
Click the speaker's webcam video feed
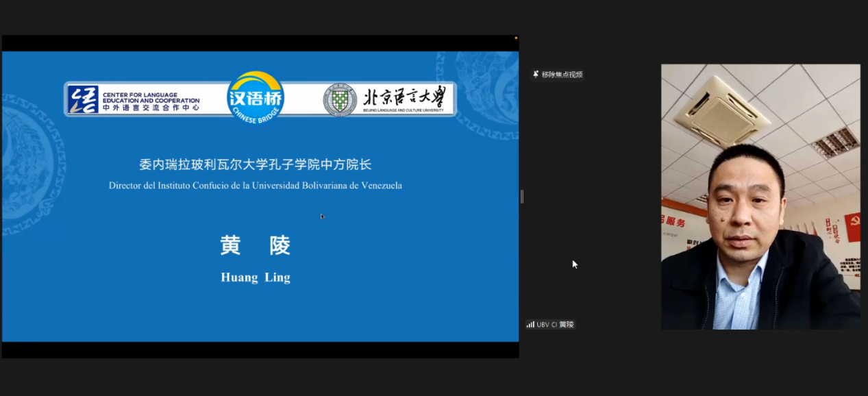pos(760,197)
